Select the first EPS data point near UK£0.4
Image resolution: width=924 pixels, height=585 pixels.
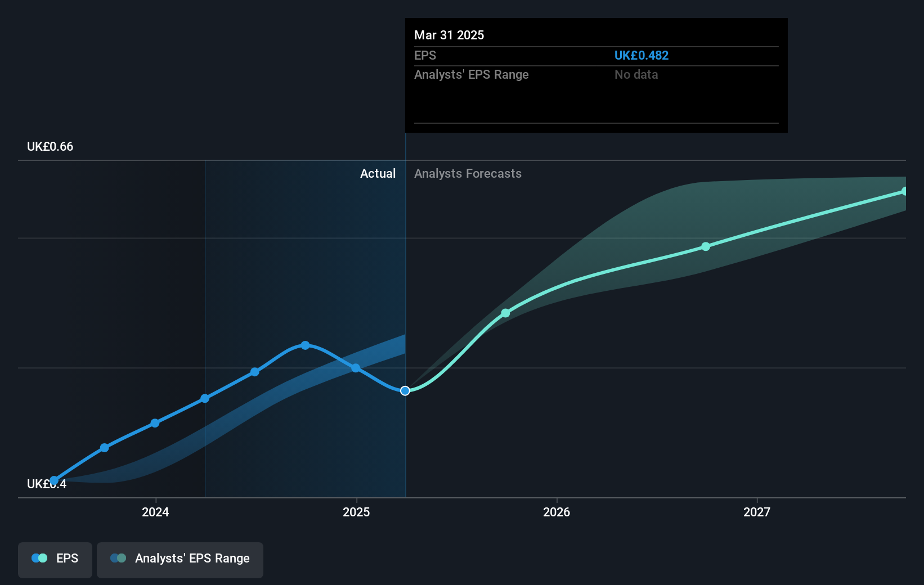tap(54, 481)
